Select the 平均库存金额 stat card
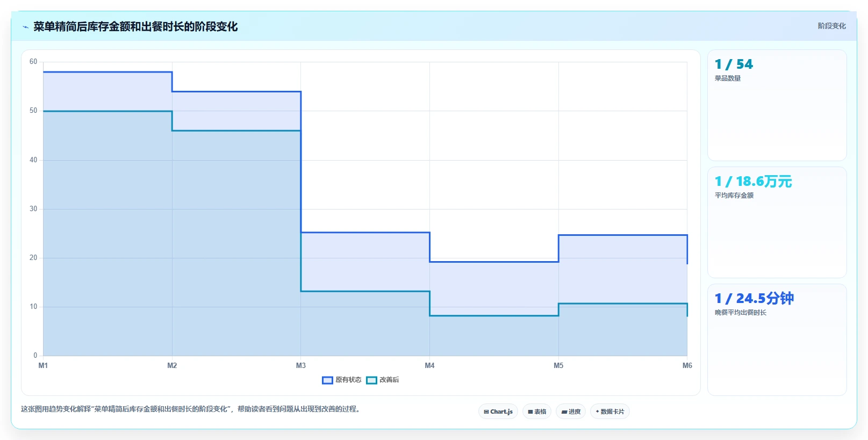Screen dimensions: 868x440 [777, 222]
